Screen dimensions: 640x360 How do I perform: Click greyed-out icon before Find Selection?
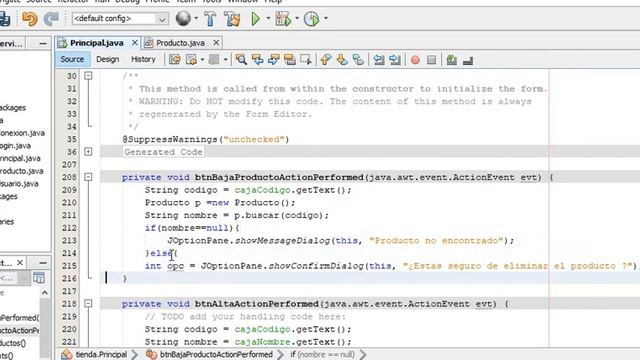click(x=214, y=60)
